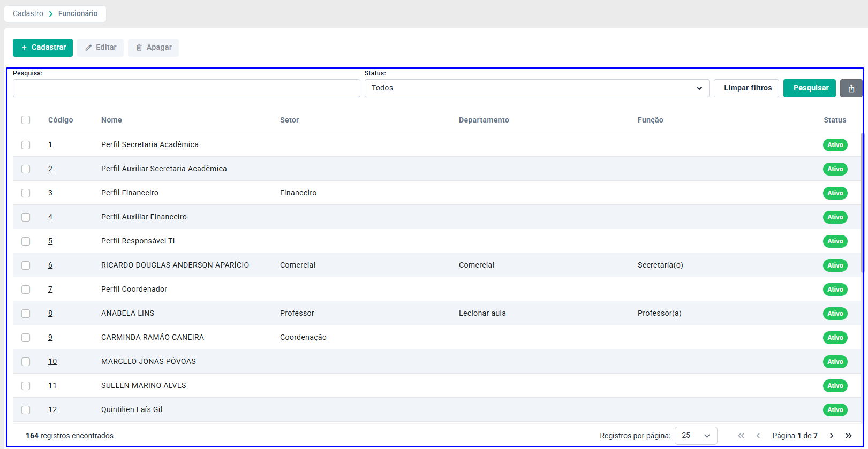Open employee code 6 link
This screenshot has width=868, height=449.
50,265
